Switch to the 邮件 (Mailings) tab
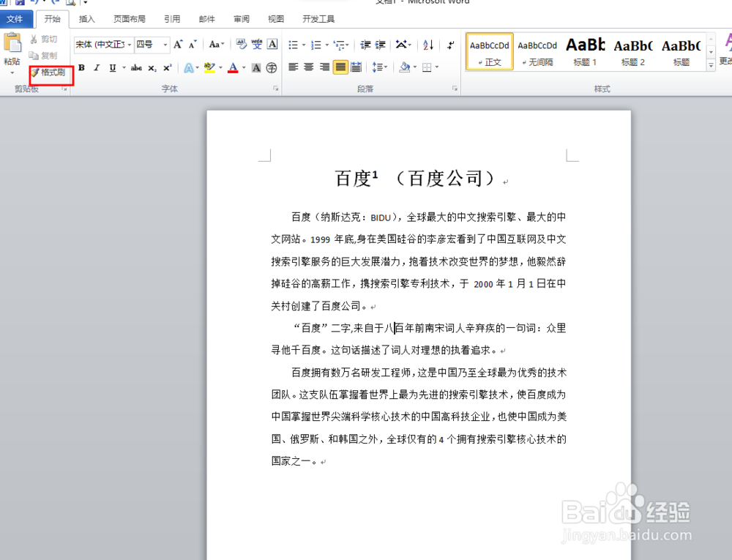The height and width of the screenshot is (560, 732). [x=207, y=19]
